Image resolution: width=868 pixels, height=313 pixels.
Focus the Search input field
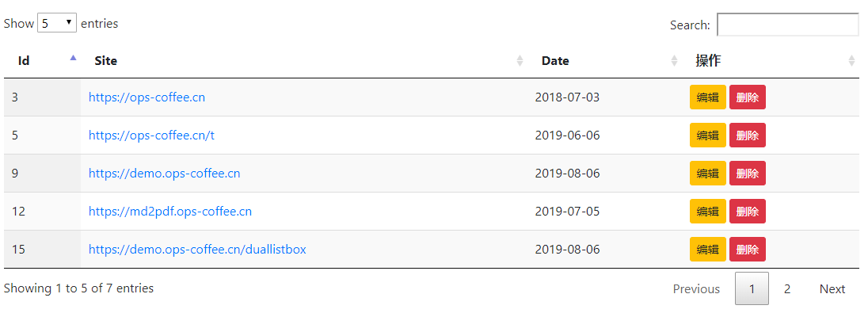point(788,25)
